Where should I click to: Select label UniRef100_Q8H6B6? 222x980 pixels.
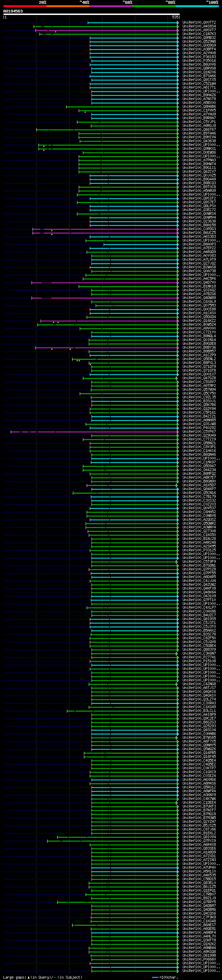[x=199, y=106]
